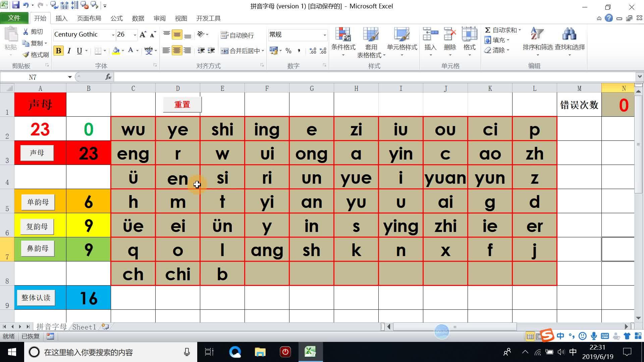Image resolution: width=644 pixels, height=362 pixels.
Task: Click the Format cells (格式) icon
Action: [x=469, y=35]
